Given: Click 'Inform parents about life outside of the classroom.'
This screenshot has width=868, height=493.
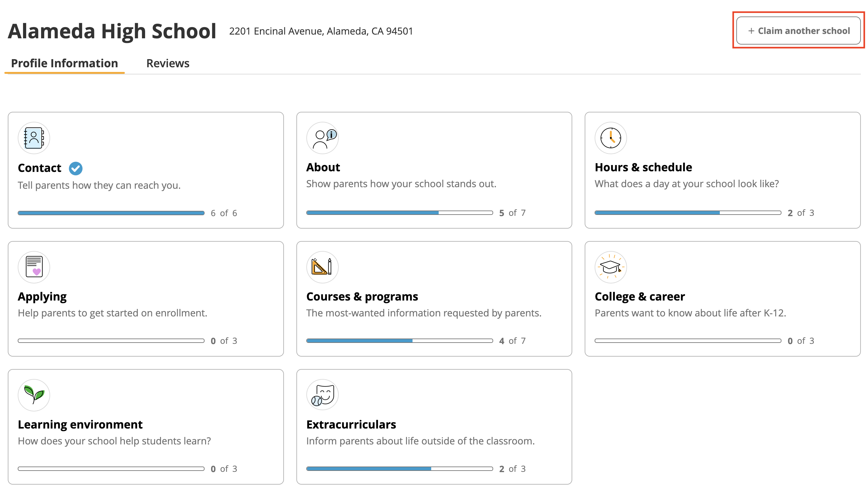Looking at the screenshot, I should pyautogui.click(x=420, y=441).
